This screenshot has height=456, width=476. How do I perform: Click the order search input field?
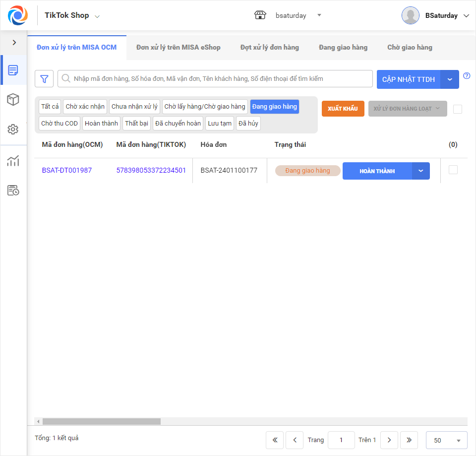pos(215,79)
